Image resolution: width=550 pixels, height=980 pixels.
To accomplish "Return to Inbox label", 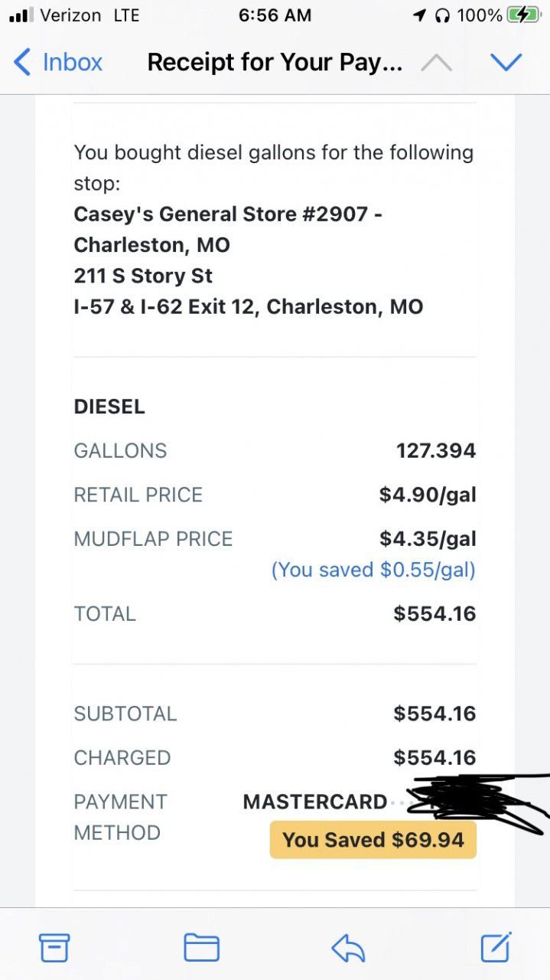I will pyautogui.click(x=73, y=62).
